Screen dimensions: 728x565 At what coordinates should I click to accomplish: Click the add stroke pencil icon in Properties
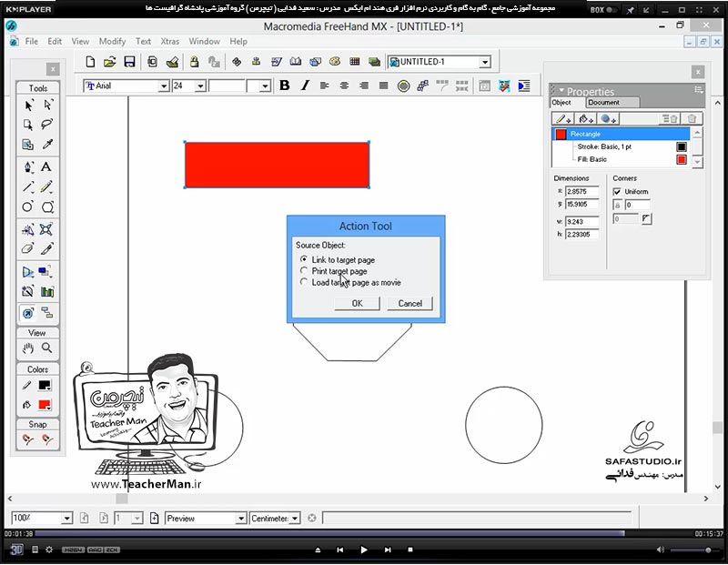coord(562,119)
